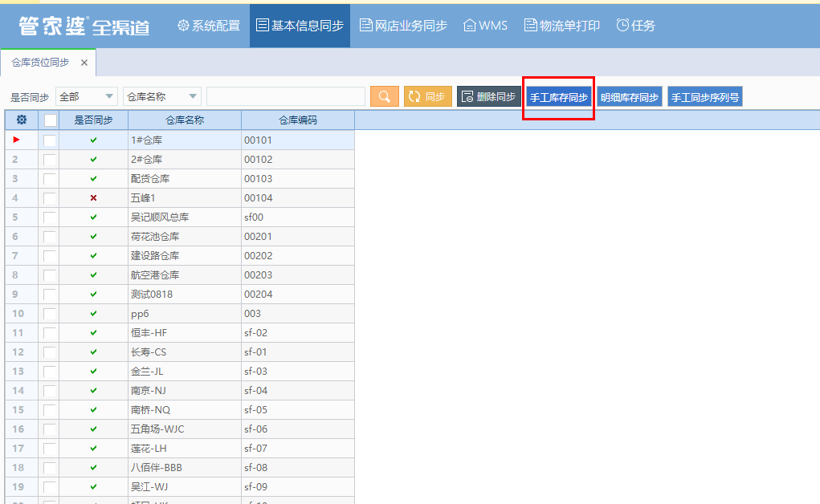Sort by 是否同步 column header
820x504 pixels.
click(94, 120)
